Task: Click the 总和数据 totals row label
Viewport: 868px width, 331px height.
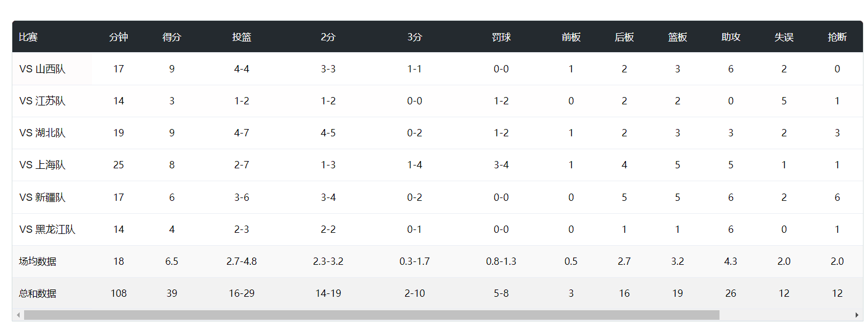Action: [x=38, y=293]
